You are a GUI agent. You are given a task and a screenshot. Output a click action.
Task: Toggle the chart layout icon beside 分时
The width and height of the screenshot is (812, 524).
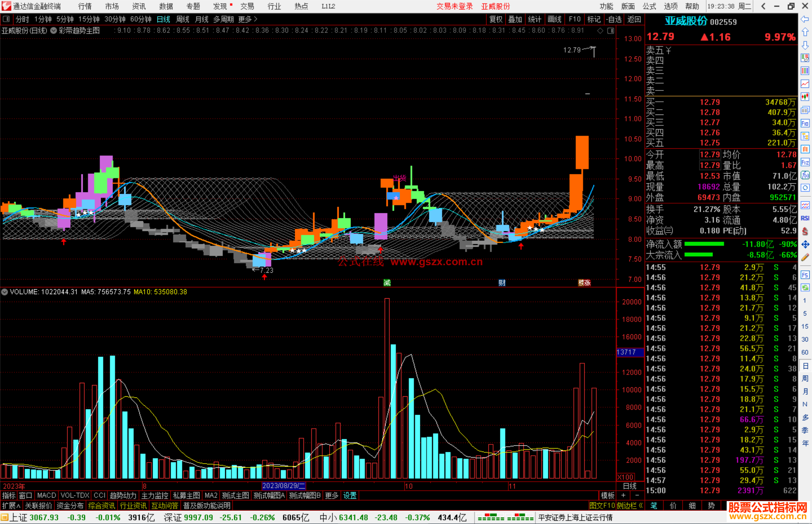pyautogui.click(x=6, y=19)
